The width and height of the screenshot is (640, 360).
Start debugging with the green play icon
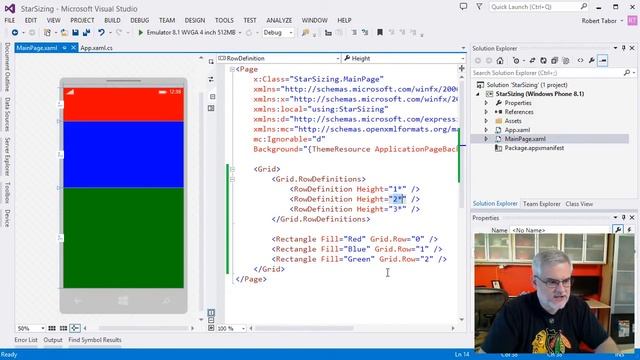point(140,32)
